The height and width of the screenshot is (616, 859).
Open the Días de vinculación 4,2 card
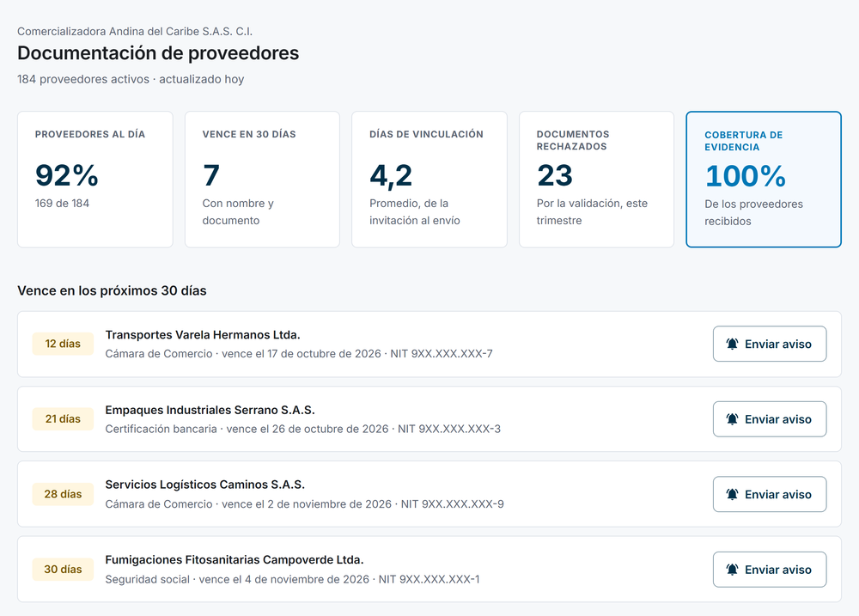pos(429,180)
